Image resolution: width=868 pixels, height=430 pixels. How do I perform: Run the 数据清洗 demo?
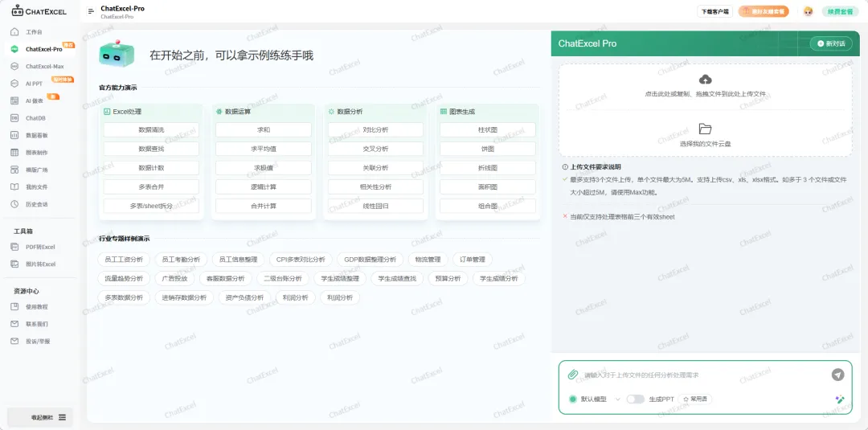151,130
